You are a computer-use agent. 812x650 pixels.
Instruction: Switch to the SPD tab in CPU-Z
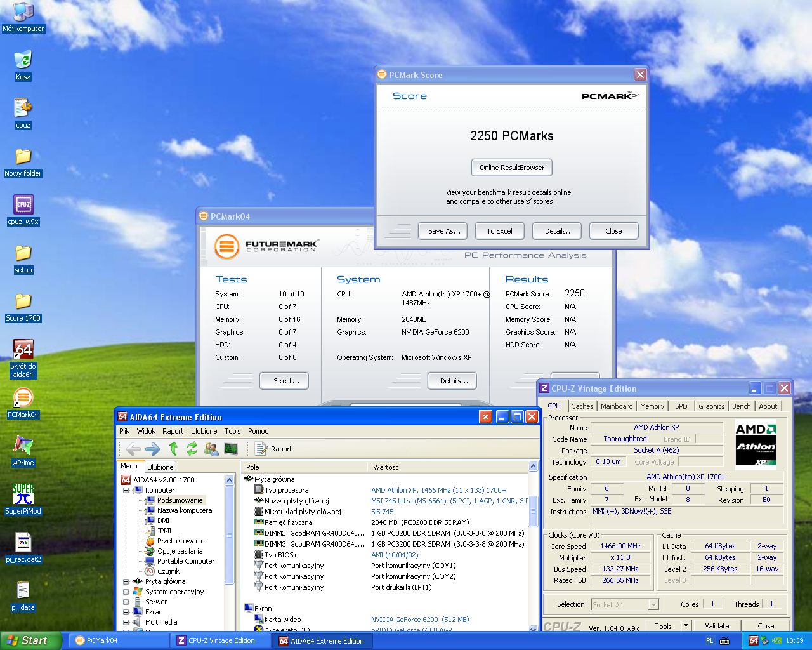[x=681, y=406]
